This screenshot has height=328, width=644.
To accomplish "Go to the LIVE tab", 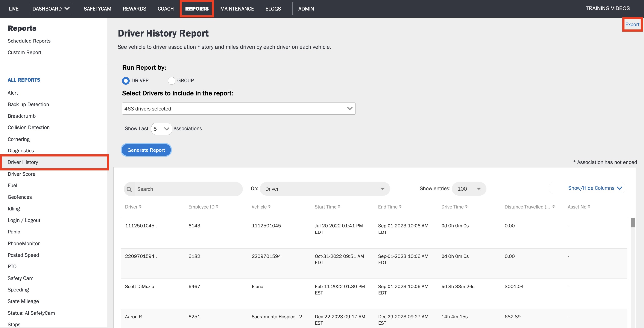I will pos(14,9).
